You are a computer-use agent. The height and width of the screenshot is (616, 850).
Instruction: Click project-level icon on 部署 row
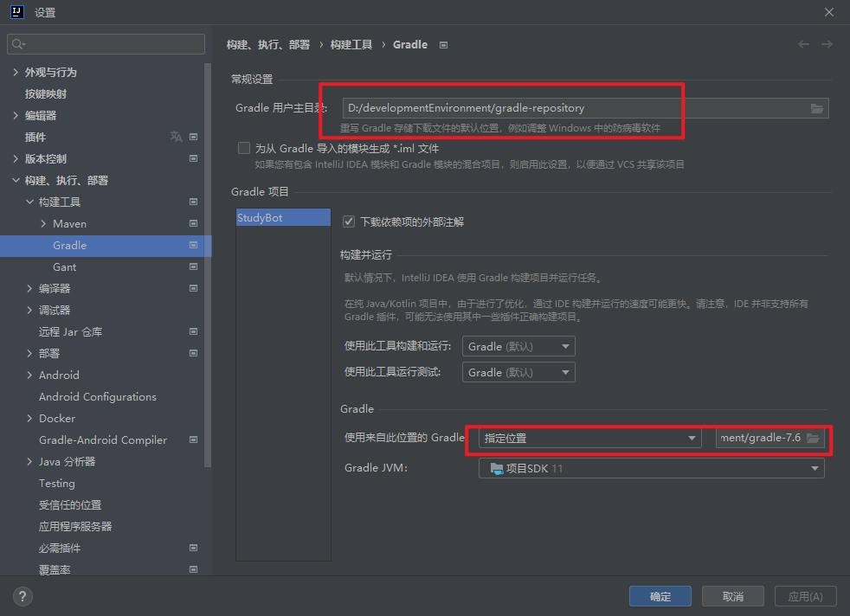(x=193, y=353)
